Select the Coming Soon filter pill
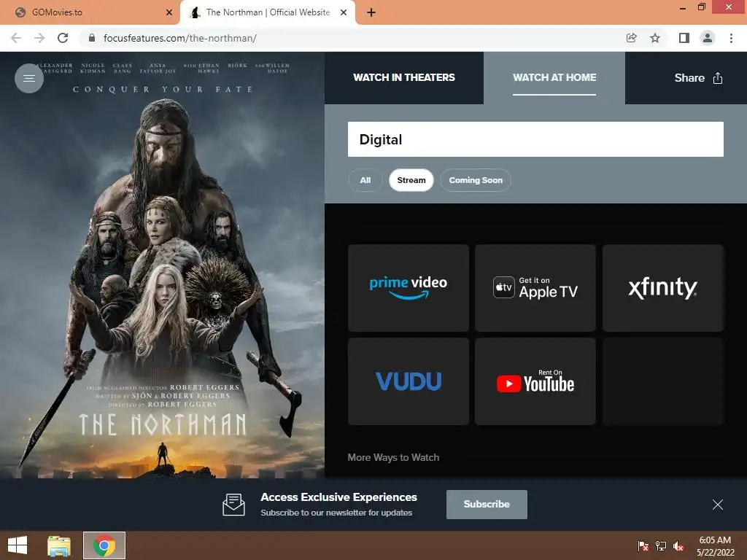The image size is (747, 560). 476,180
